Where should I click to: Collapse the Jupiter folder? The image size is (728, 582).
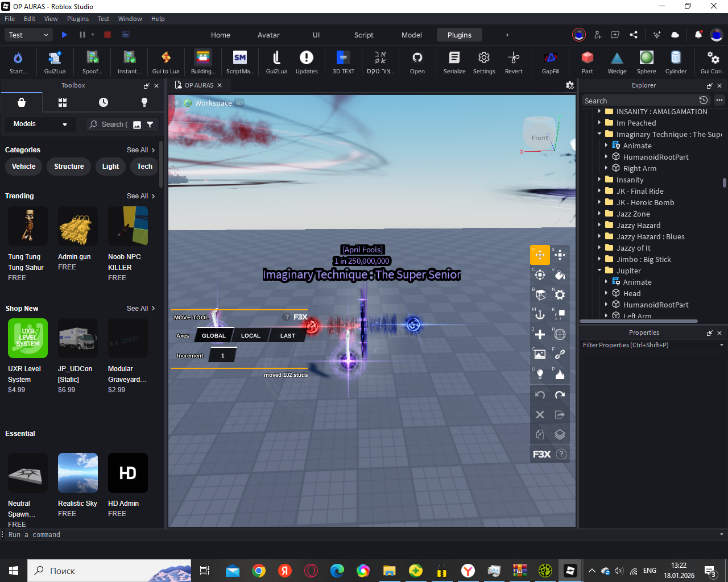click(x=599, y=271)
